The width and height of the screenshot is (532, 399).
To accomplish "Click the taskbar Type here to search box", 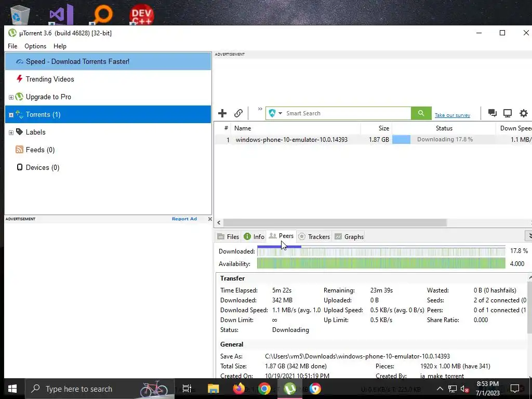I will pyautogui.click(x=100, y=389).
